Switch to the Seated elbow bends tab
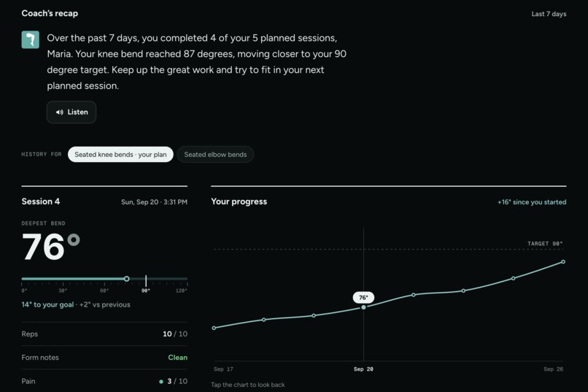This screenshot has height=392, width=588. click(x=215, y=155)
